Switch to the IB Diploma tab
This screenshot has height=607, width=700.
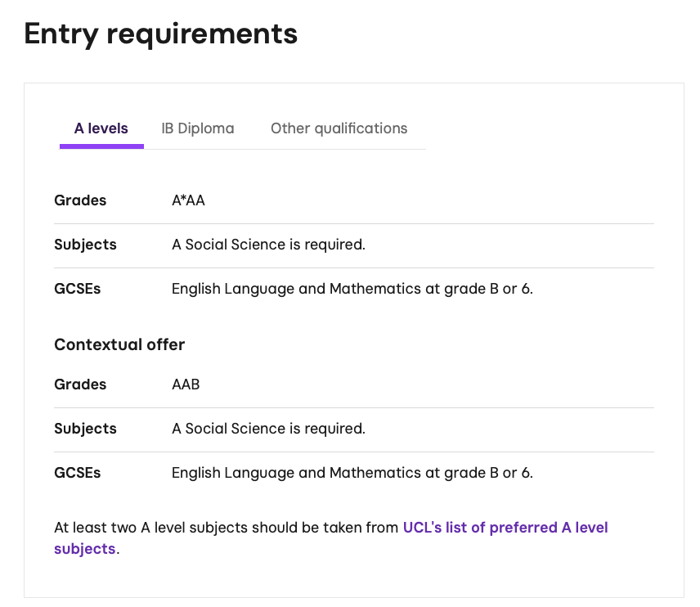197,128
